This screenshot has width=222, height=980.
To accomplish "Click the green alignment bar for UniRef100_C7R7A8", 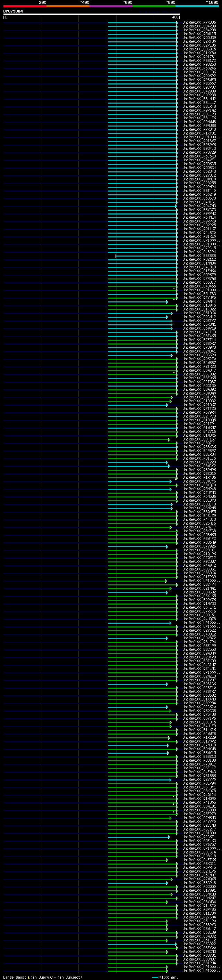I will (x=143, y=279).
